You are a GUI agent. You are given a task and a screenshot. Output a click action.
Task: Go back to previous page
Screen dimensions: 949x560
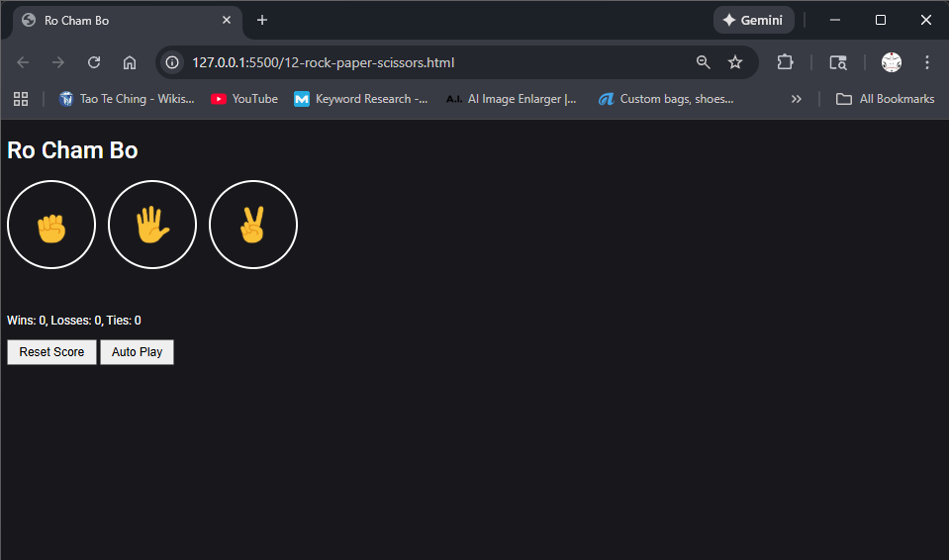pos(23,62)
